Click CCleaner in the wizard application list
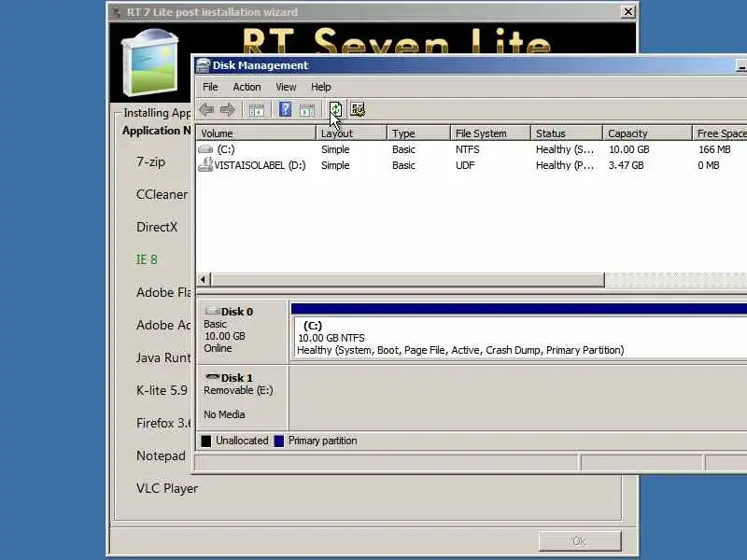747x560 pixels. 162,195
